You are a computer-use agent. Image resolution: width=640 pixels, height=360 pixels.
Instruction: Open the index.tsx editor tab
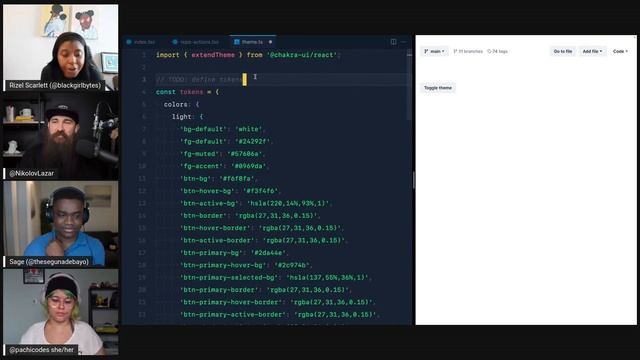point(141,42)
